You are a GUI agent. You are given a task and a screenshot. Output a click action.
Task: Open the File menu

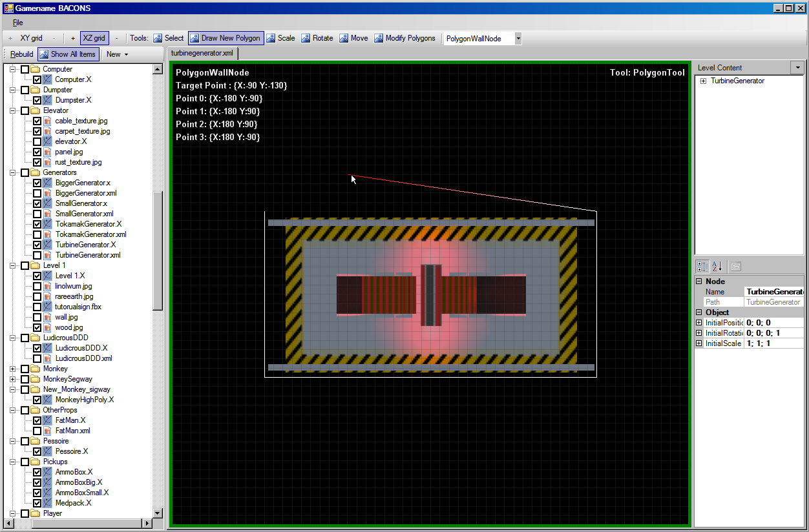(18, 23)
